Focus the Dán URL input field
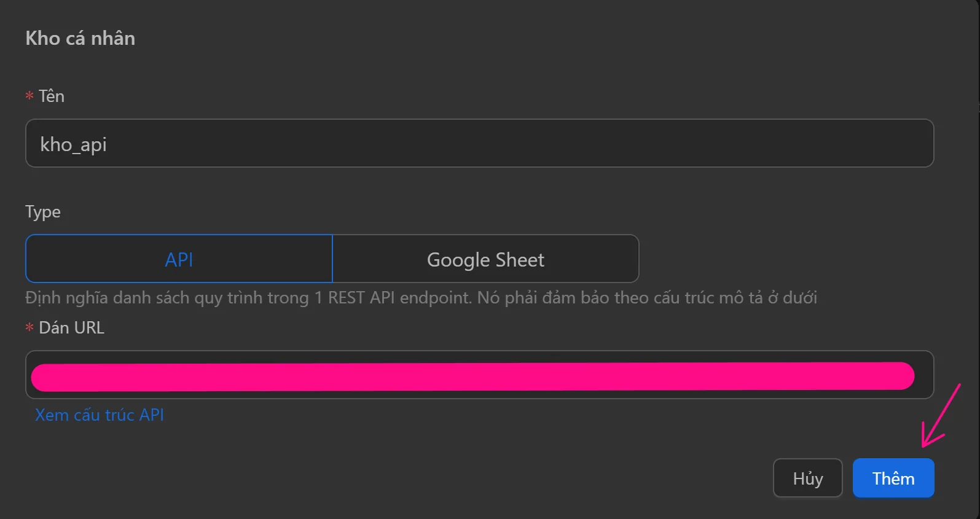This screenshot has height=519, width=980. [479, 375]
